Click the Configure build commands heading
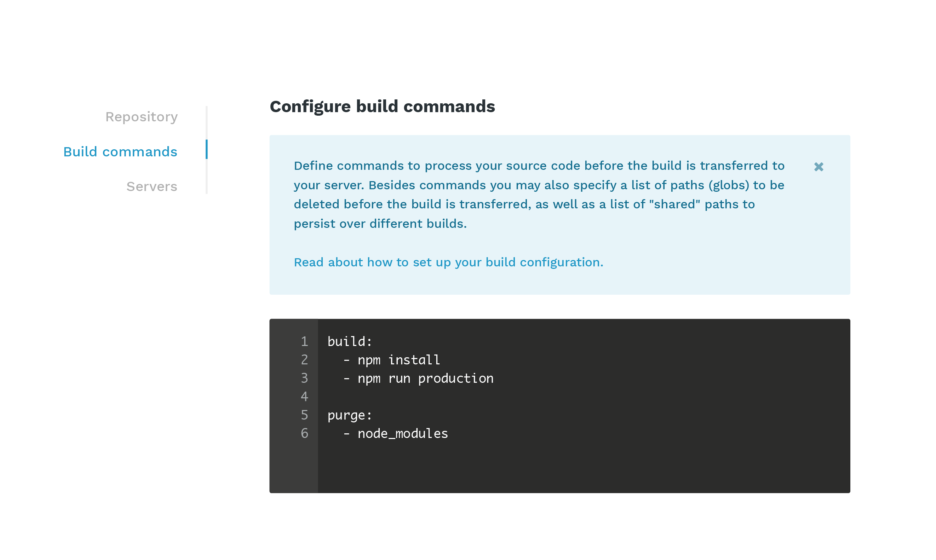The width and height of the screenshot is (936, 560). point(383,106)
